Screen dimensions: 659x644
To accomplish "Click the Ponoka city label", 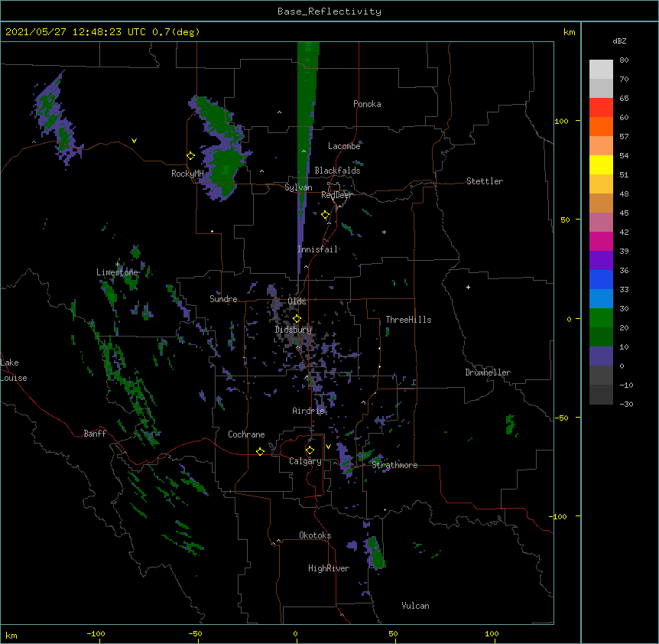I will (367, 104).
